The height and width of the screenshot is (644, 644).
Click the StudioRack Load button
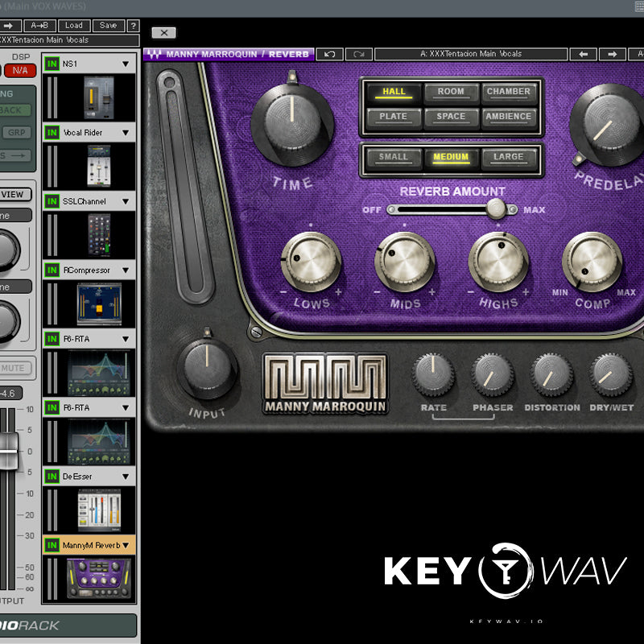(74, 26)
